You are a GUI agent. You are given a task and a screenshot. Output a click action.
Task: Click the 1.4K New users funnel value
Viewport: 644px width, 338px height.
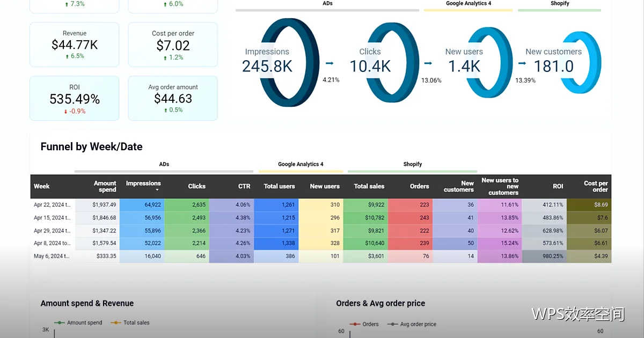(464, 66)
